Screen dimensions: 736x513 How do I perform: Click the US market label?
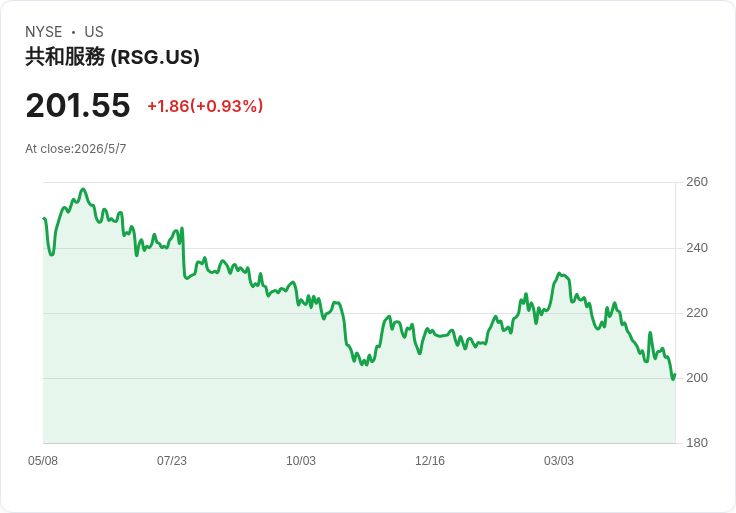click(x=94, y=32)
